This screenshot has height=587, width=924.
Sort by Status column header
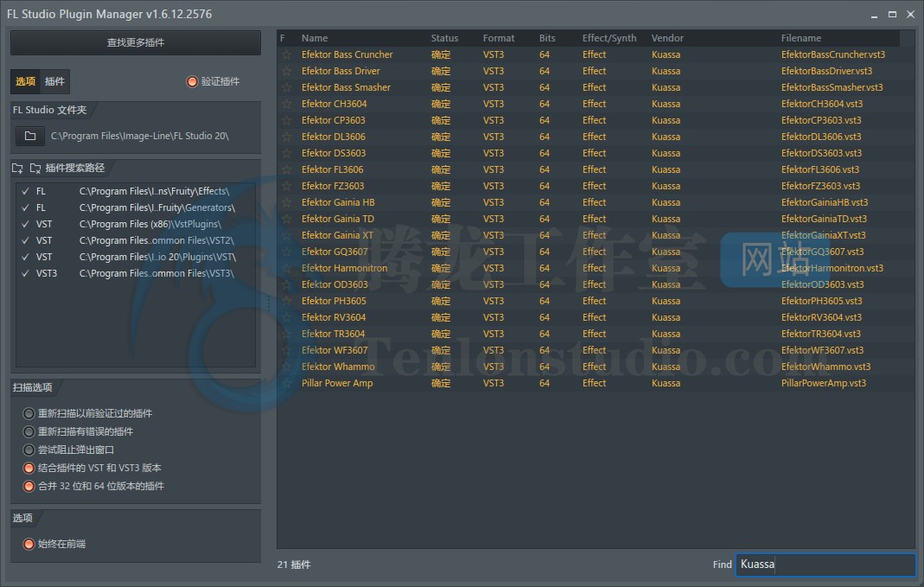pyautogui.click(x=444, y=38)
